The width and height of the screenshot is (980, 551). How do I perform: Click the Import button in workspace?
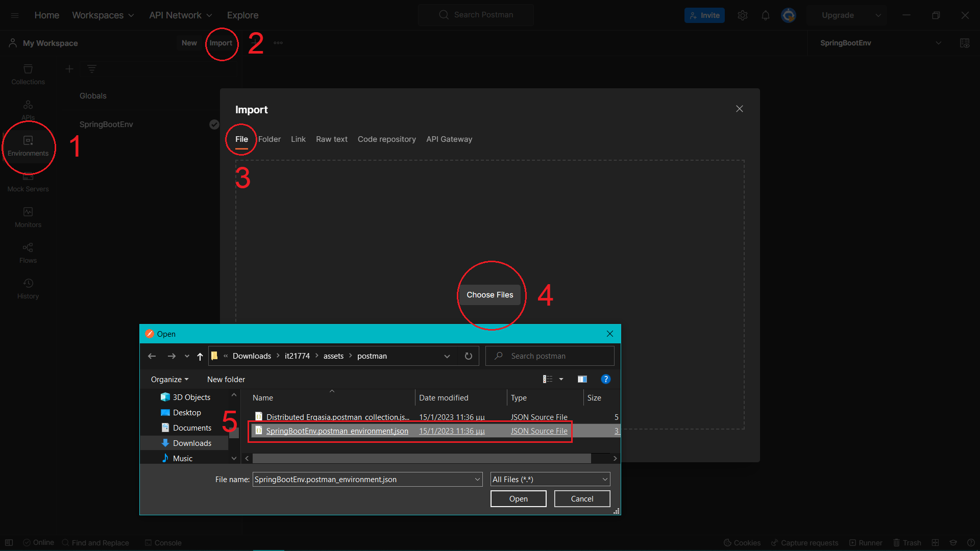pyautogui.click(x=221, y=43)
